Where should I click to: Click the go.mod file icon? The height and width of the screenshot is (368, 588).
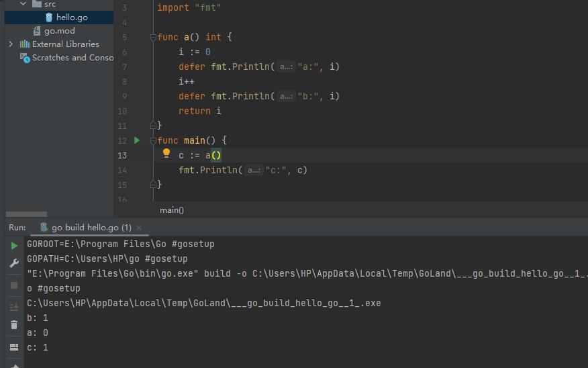(x=37, y=31)
